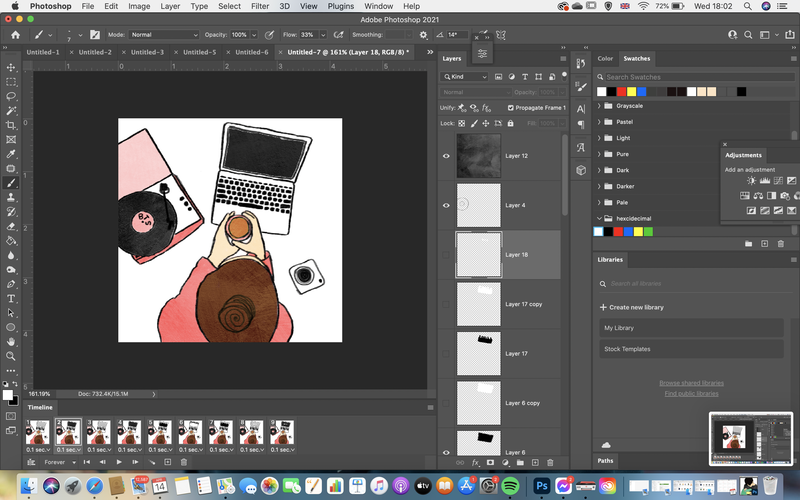The width and height of the screenshot is (800, 500).
Task: Open the Forever looping options dropdown
Action: pos(60,462)
